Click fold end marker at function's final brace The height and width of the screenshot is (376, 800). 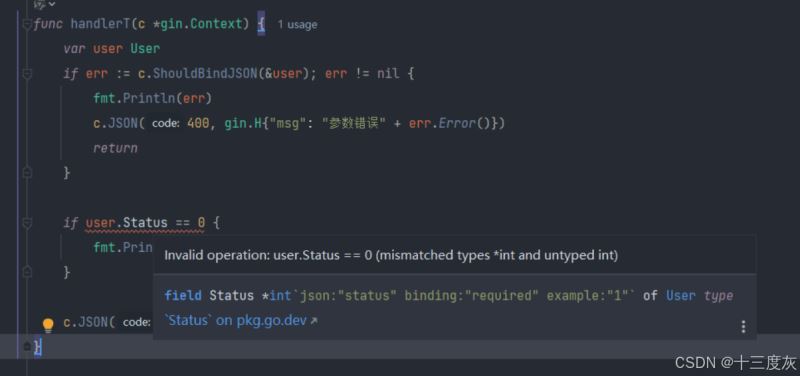[x=27, y=346]
